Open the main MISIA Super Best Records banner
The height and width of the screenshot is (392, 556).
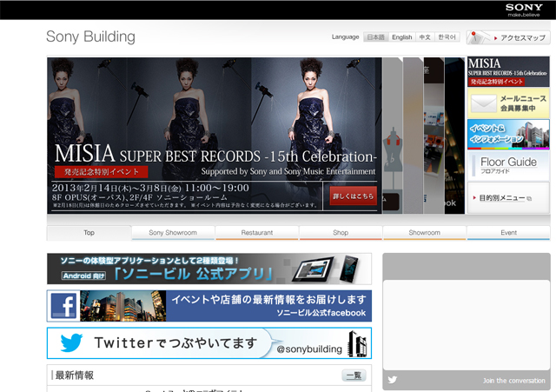(x=215, y=136)
